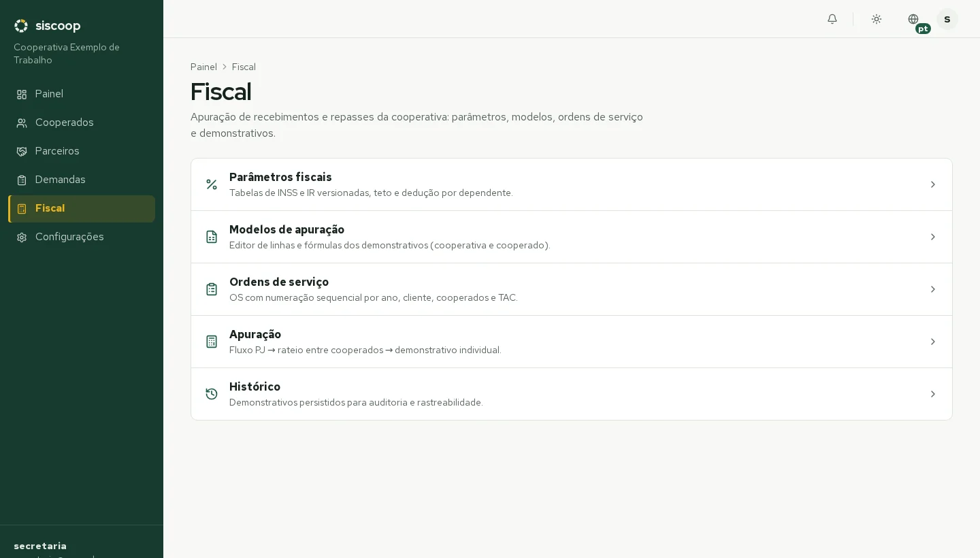Click the clipboard icon for Ordens de serviço
Image resolution: width=980 pixels, height=558 pixels.
point(212,289)
